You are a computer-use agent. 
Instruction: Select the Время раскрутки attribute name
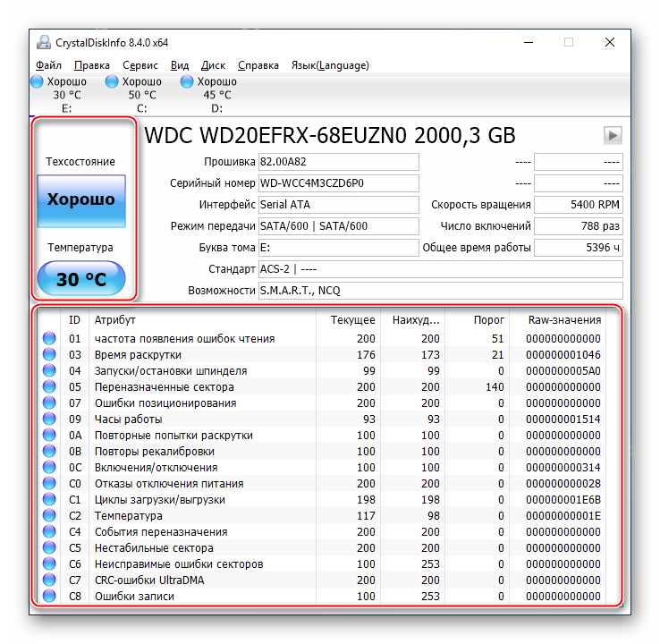point(138,355)
